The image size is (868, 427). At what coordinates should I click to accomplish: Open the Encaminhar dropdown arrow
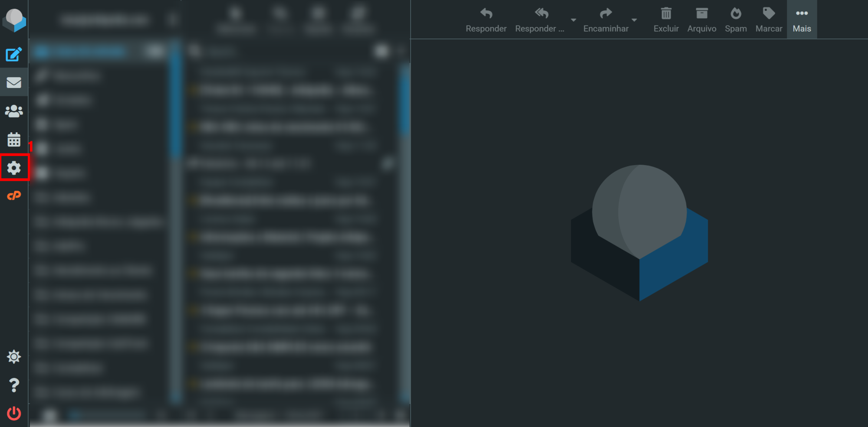[x=635, y=20]
